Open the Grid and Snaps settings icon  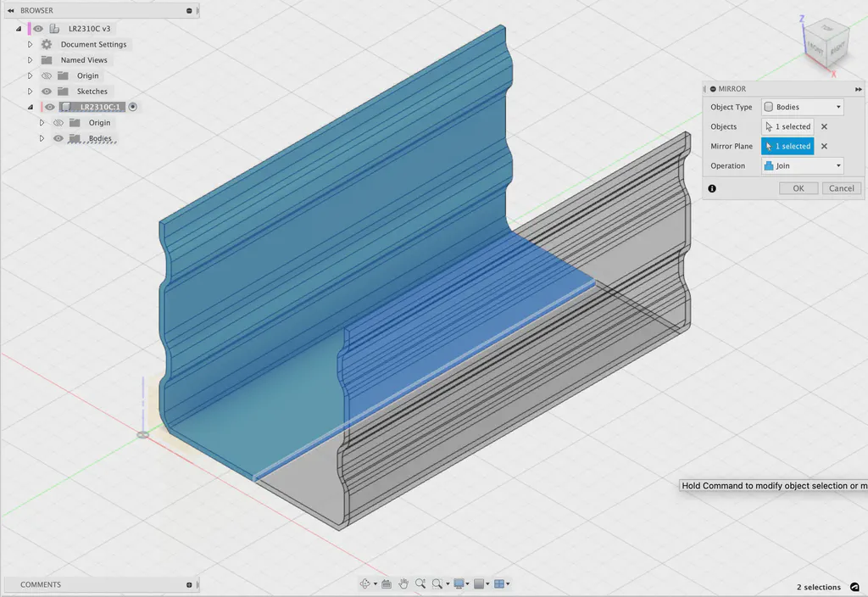coord(479,583)
